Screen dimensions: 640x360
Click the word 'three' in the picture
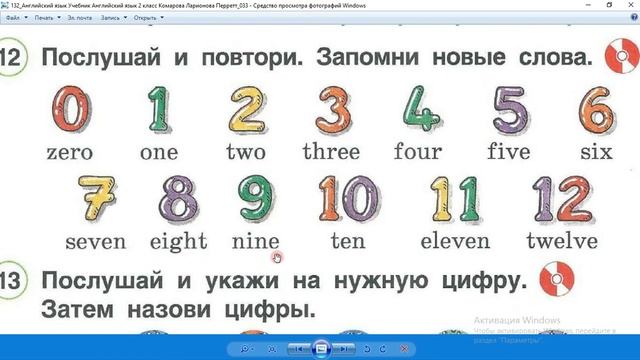click(x=331, y=151)
